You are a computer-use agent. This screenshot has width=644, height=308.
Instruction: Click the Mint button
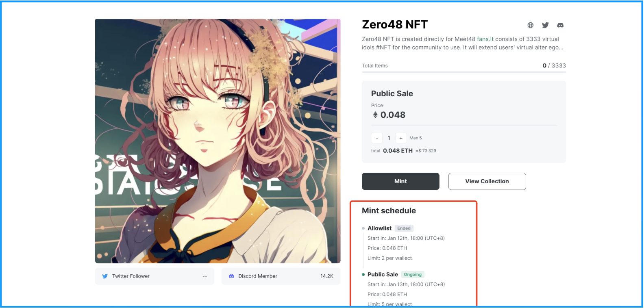point(400,181)
